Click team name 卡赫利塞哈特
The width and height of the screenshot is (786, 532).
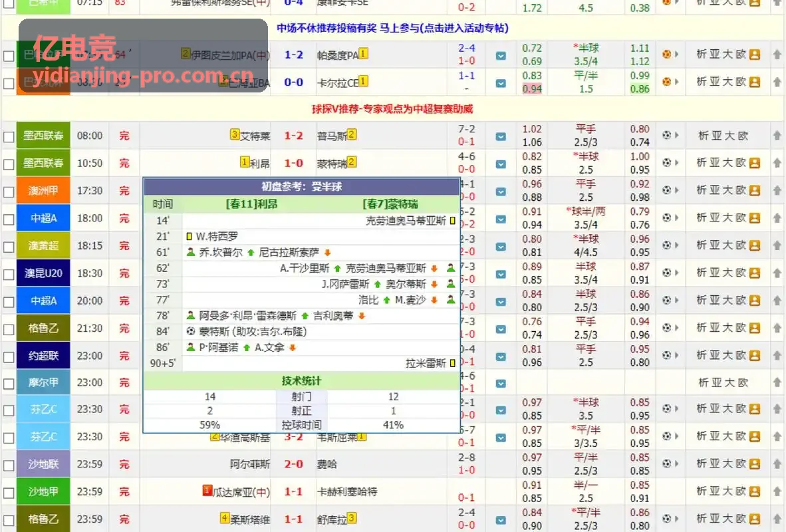[x=347, y=492]
